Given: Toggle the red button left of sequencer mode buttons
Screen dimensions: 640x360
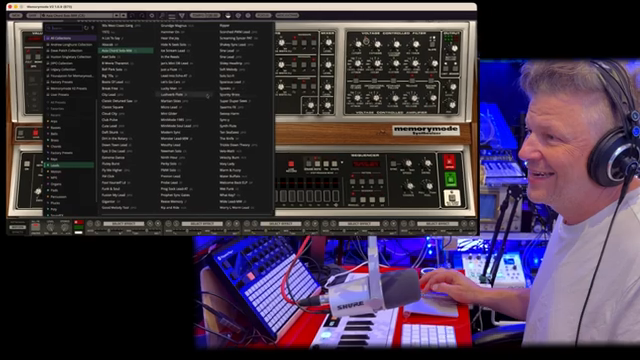Looking at the screenshot, I should [291, 164].
